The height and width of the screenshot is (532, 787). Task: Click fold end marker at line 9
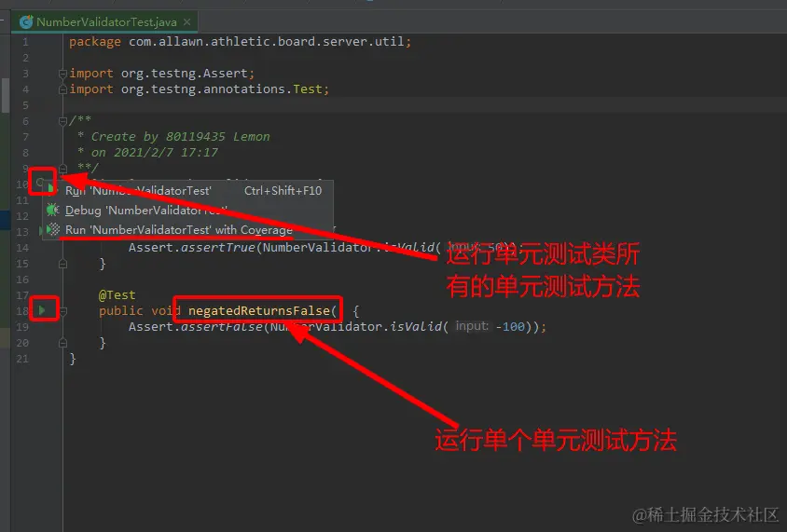(x=62, y=168)
